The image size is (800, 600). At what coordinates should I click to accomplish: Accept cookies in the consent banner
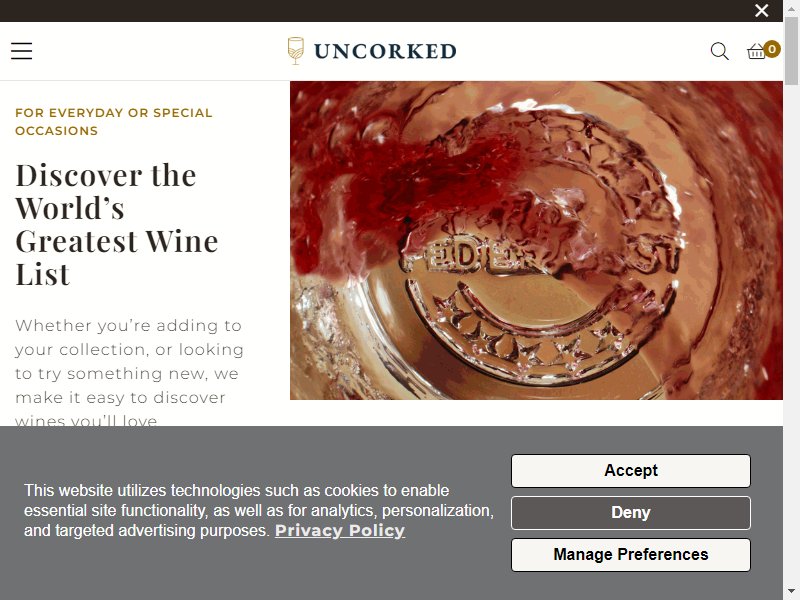631,470
